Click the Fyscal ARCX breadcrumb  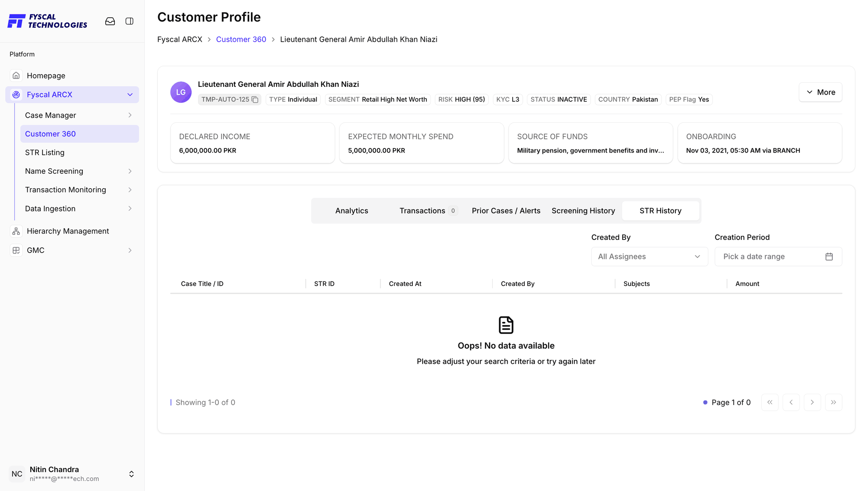180,39
